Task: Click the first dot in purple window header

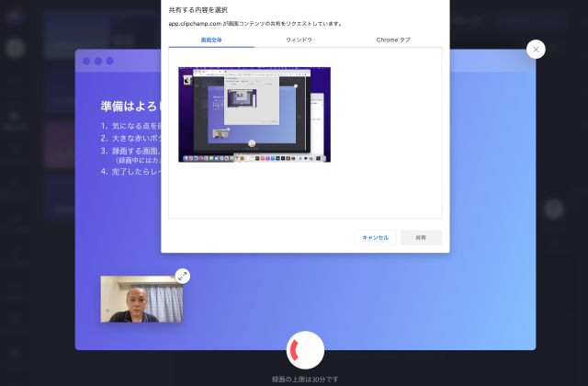Action: point(86,61)
